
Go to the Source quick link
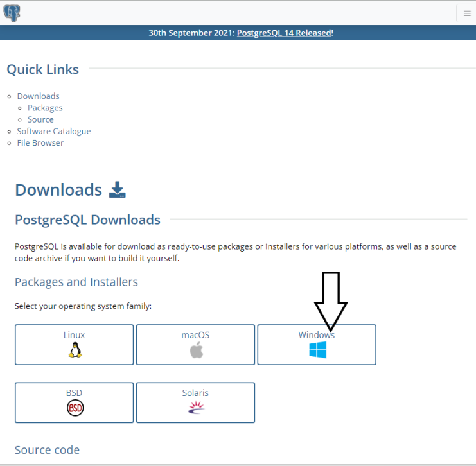40,119
